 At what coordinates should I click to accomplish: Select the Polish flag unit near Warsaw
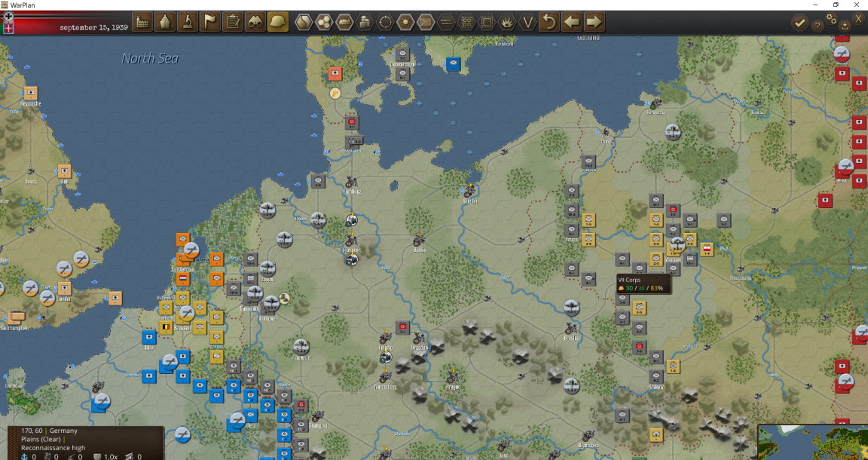coord(706,250)
